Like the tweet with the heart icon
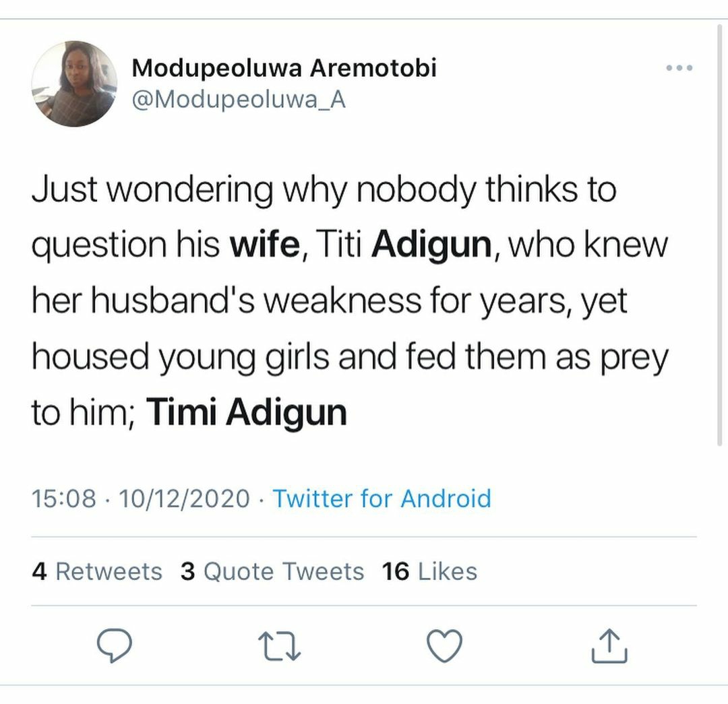Image resolution: width=728 pixels, height=704 pixels. coord(446,645)
